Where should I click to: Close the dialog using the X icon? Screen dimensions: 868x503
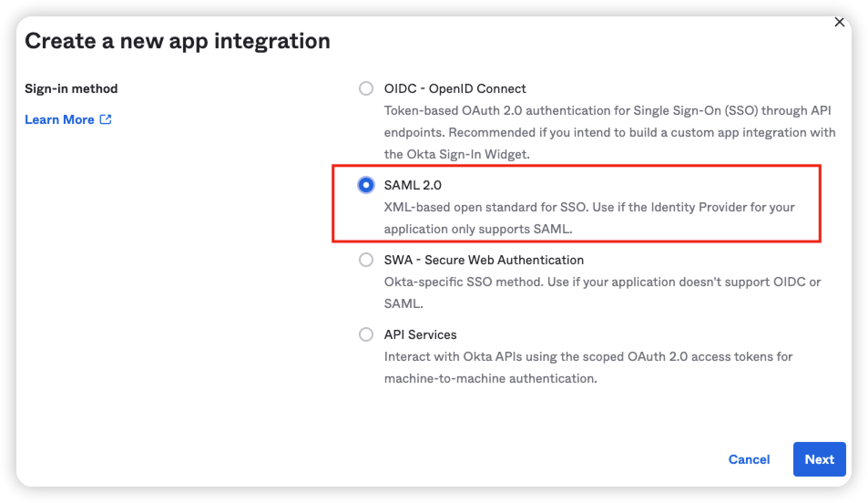[840, 21]
